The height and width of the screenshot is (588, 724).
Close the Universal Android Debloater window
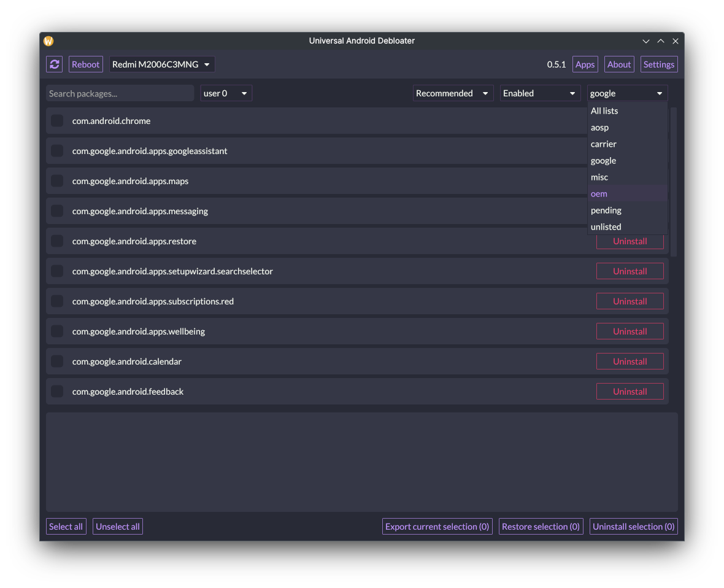[x=676, y=41]
